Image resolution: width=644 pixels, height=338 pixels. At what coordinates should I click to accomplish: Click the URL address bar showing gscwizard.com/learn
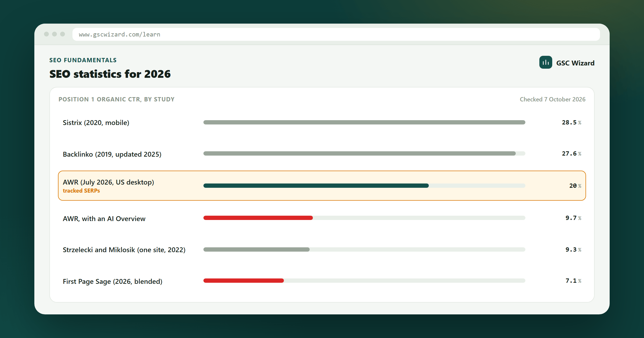336,34
